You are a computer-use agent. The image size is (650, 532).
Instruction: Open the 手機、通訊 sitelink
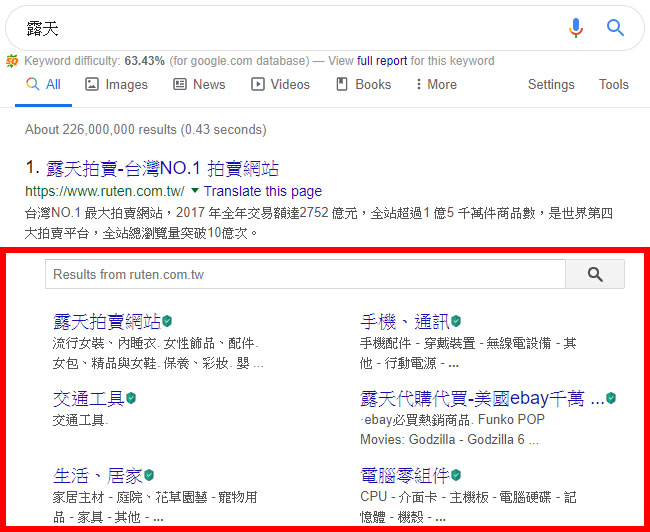click(405, 321)
